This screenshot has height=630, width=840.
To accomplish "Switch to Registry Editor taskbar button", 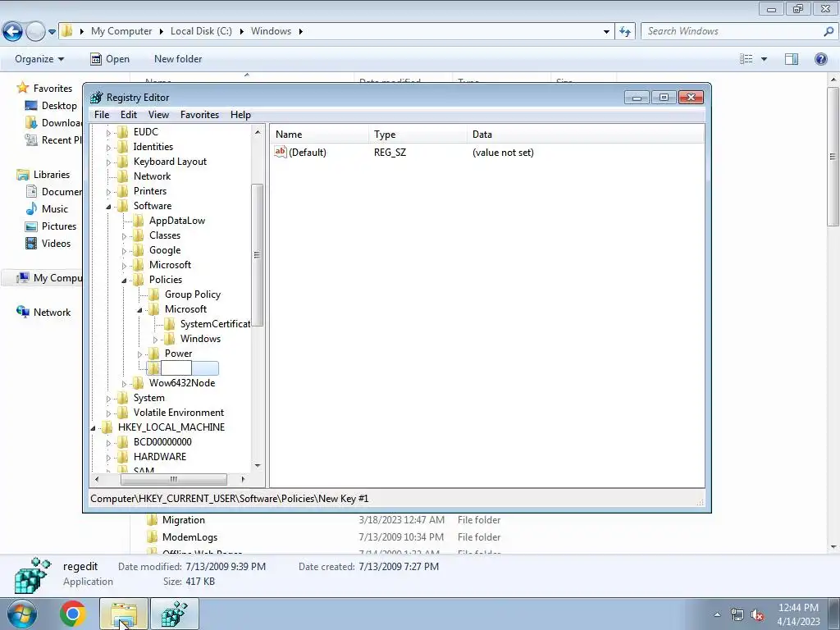I will tap(175, 614).
